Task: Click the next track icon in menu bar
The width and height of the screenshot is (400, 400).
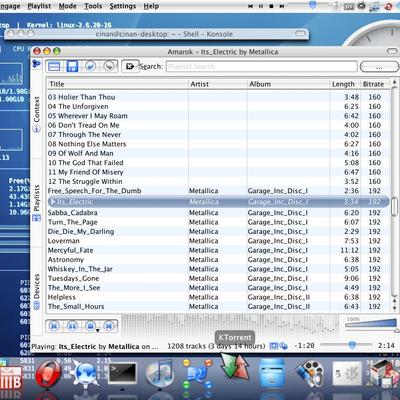Action: [282, 6]
